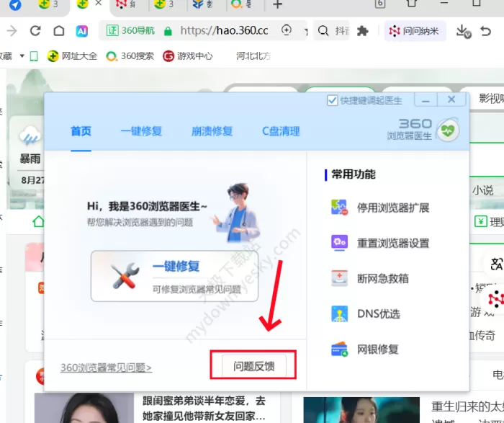Open the 河北北方 bookmark
504x423 pixels.
point(253,56)
